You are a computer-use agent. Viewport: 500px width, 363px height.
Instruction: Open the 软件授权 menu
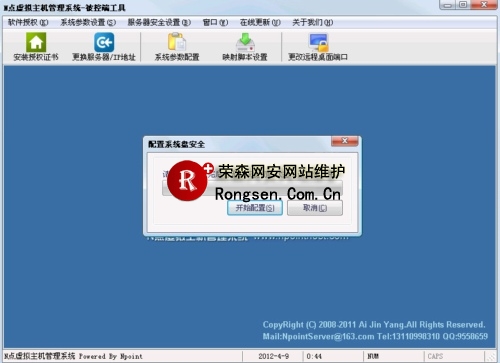coord(28,22)
